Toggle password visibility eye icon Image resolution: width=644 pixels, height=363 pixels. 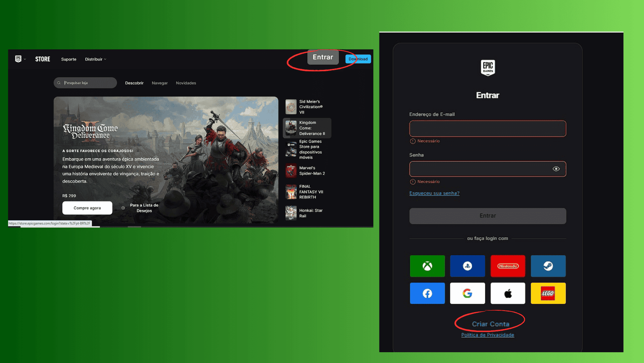click(556, 169)
